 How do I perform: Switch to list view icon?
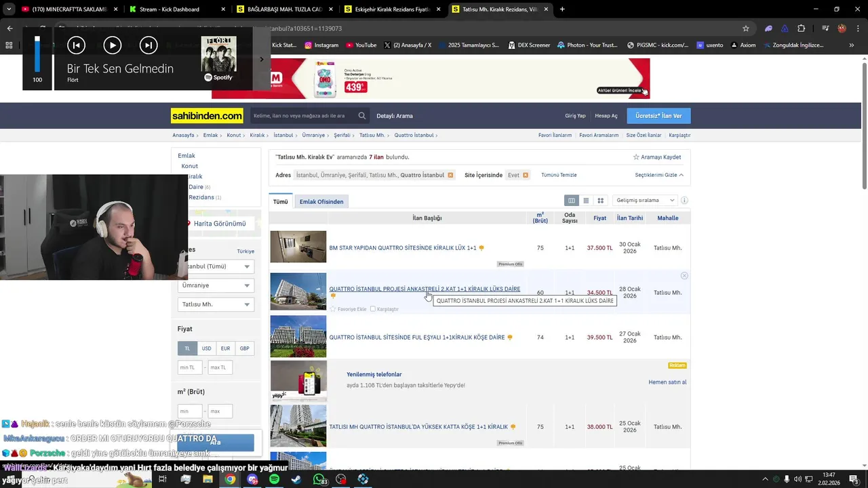(x=586, y=201)
